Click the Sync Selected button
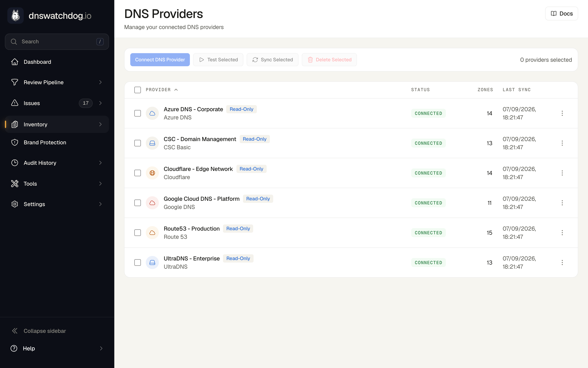This screenshot has height=368, width=588. pos(272,60)
